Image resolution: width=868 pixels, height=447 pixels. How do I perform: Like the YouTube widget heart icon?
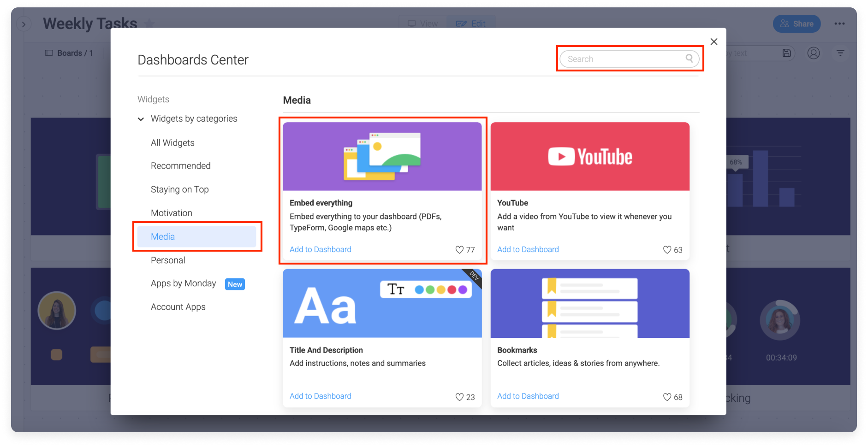667,250
